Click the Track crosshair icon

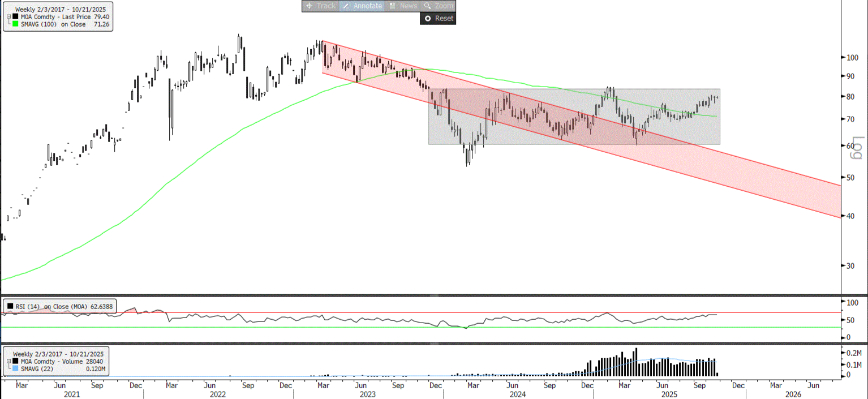310,6
